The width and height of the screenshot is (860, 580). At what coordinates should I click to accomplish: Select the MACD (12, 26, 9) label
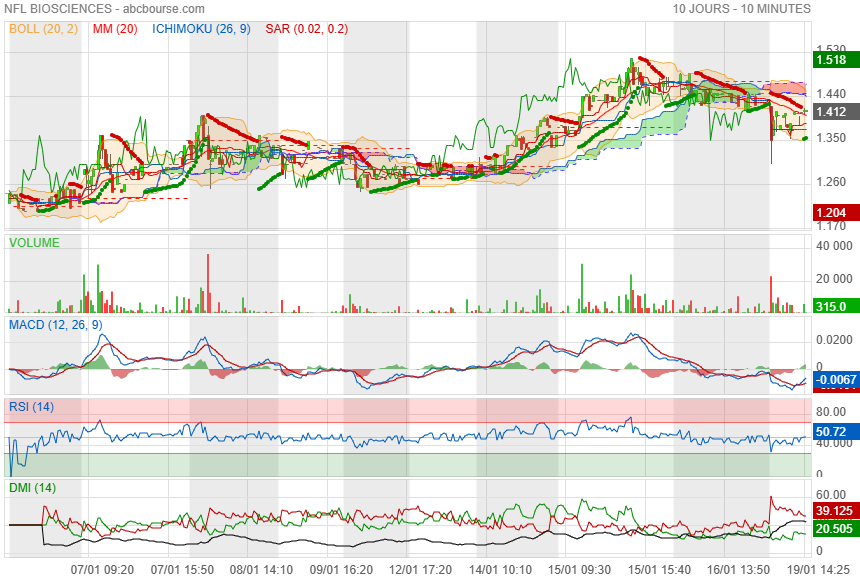(55, 325)
